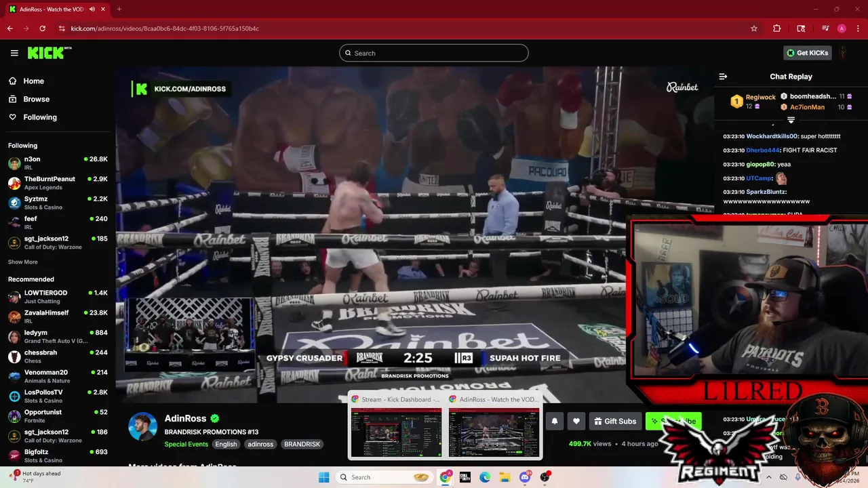Viewport: 868px width, 488px height.
Task: Open the Windows Start menu
Action: click(324, 477)
